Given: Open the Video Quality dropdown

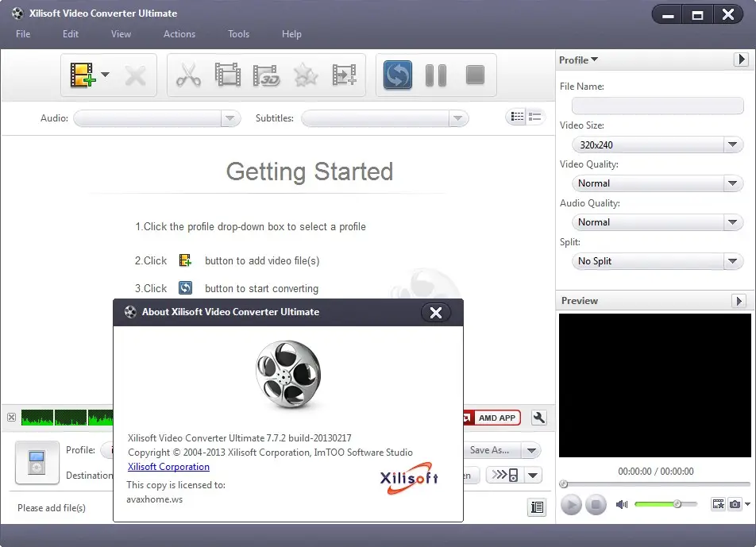Looking at the screenshot, I should [658, 183].
